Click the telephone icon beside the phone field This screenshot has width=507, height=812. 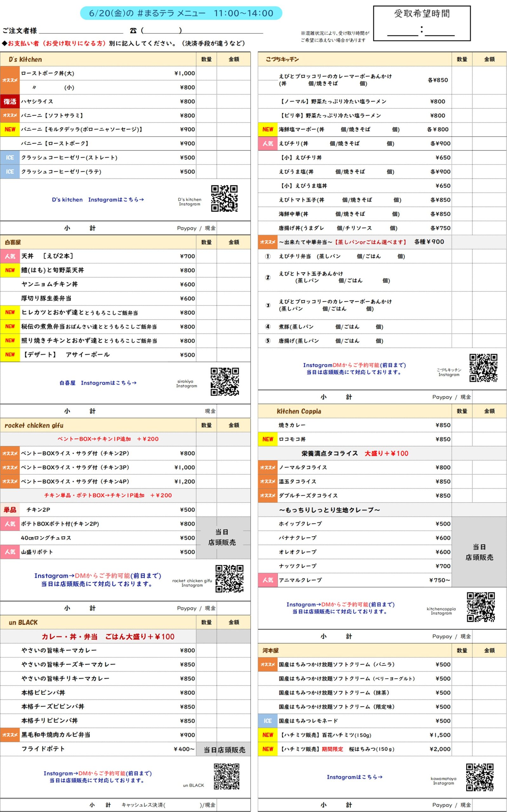click(133, 30)
